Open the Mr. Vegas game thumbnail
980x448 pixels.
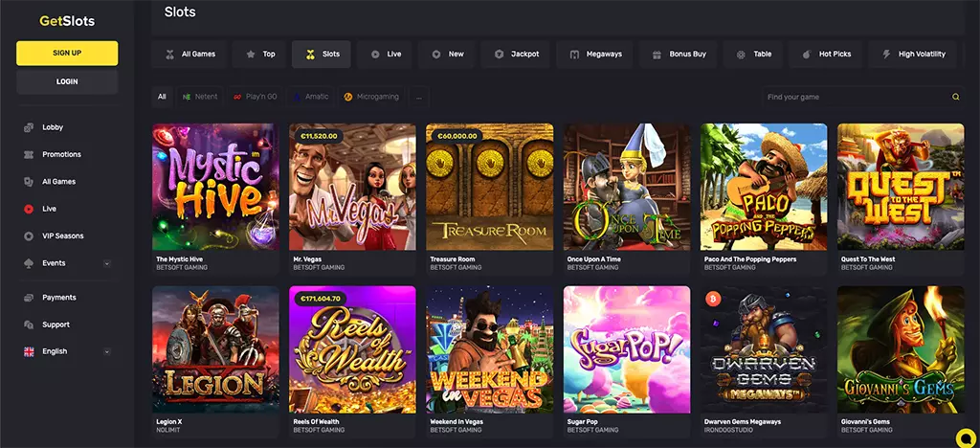(352, 187)
